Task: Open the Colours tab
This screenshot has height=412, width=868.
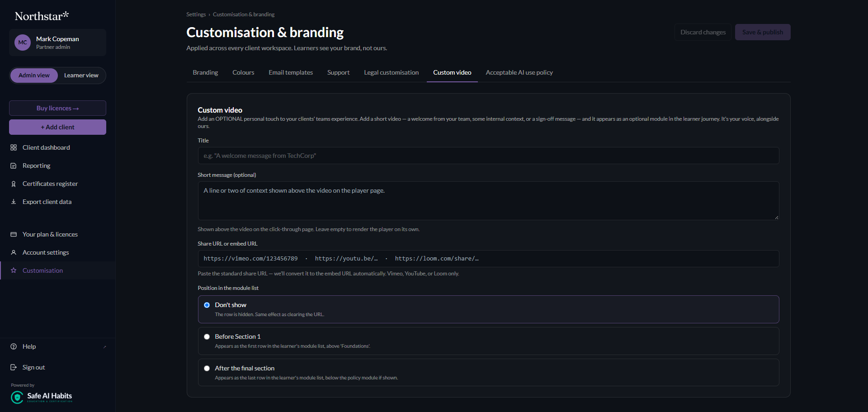Action: click(x=243, y=72)
